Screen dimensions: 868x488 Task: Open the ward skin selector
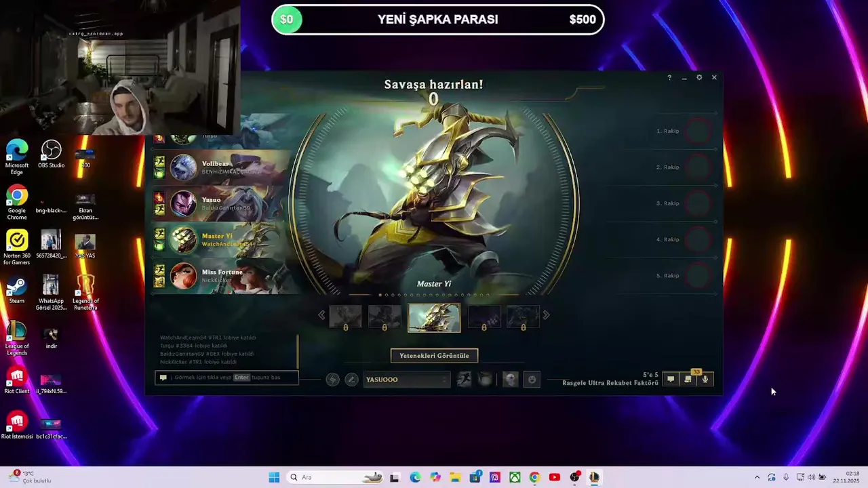pos(511,380)
